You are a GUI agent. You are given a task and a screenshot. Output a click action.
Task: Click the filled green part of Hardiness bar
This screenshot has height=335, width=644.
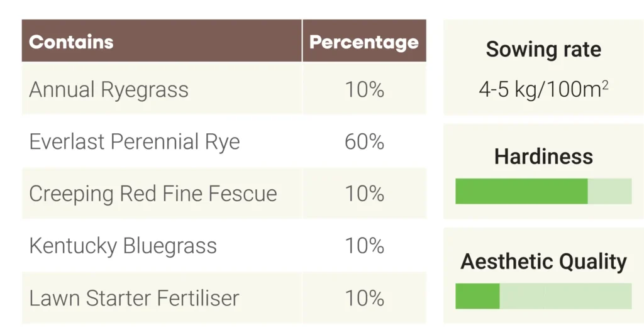click(521, 191)
